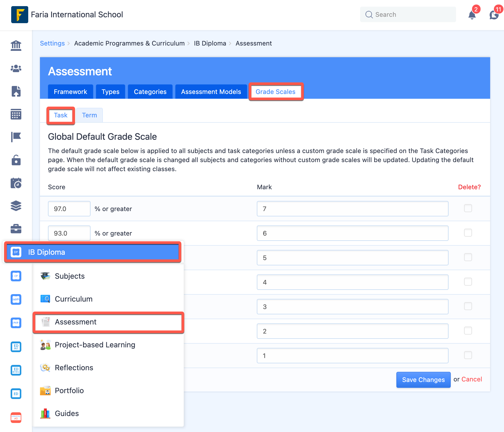This screenshot has height=432, width=504.
Task: Open the school building icon in sidebar
Action: (x=16, y=45)
